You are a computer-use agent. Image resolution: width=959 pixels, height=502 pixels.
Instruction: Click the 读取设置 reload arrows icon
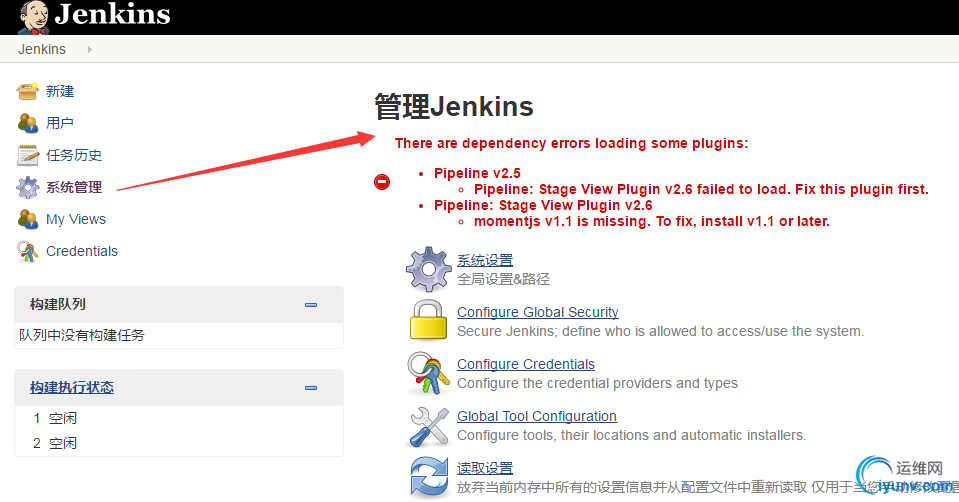tap(429, 476)
